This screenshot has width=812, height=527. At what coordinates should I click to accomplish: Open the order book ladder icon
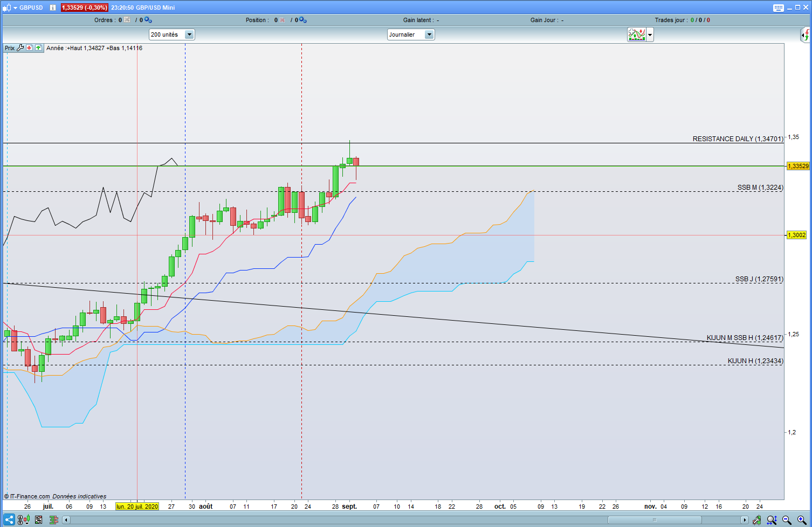(53, 520)
